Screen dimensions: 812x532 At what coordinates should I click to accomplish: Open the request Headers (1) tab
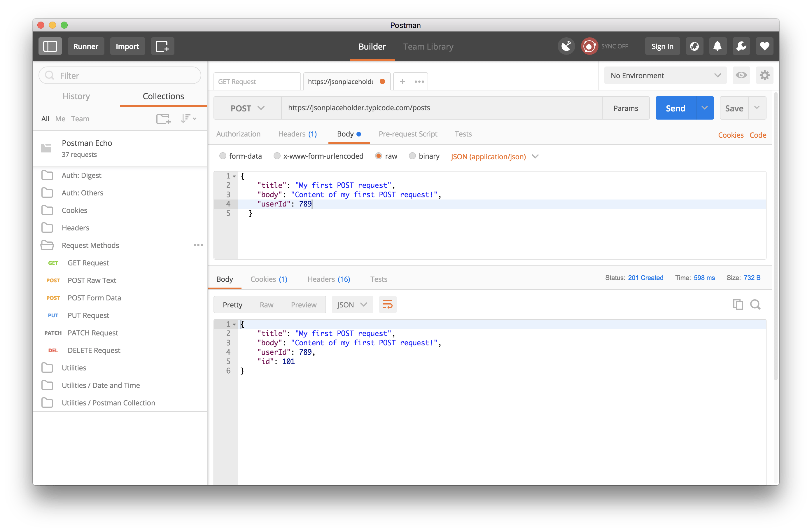[x=297, y=134]
